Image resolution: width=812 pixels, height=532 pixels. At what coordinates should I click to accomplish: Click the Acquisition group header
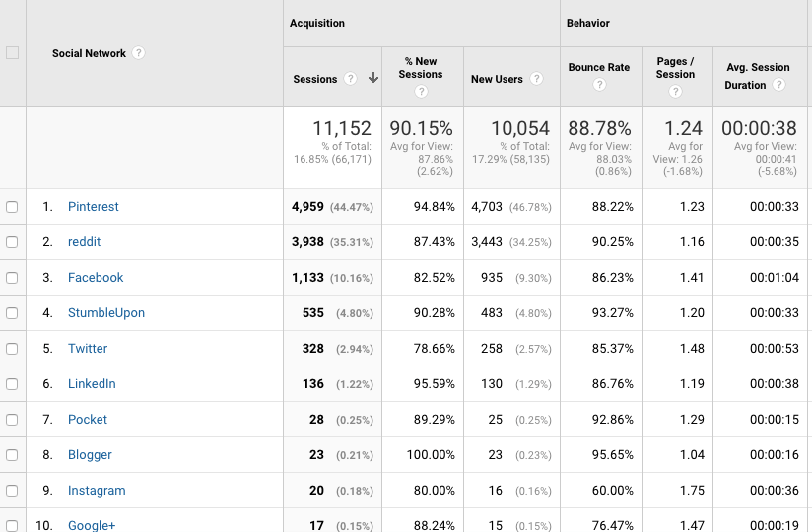tap(317, 23)
